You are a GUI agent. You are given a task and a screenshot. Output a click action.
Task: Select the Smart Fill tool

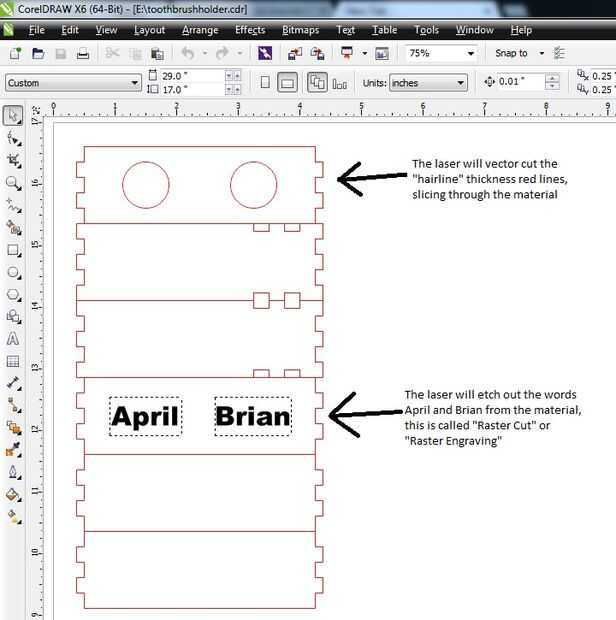(x=13, y=228)
